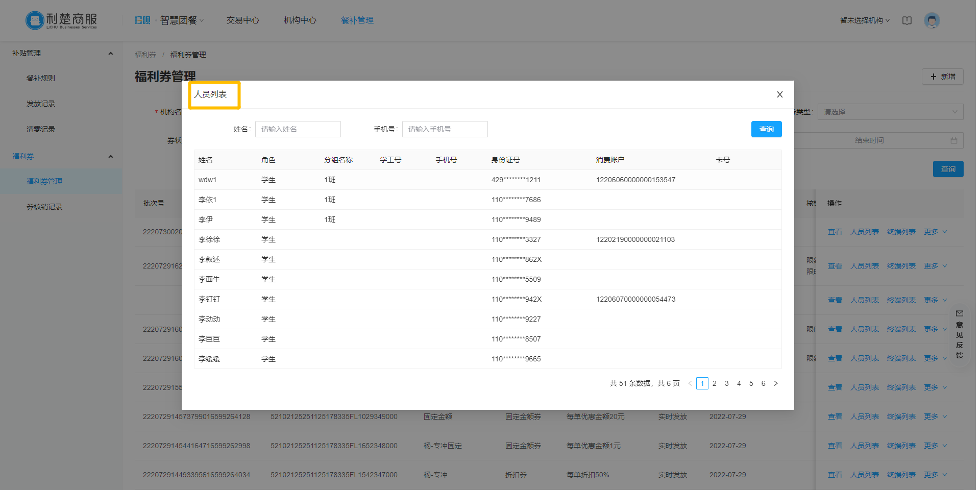Viewport: 980px width, 490px height.
Task: Open the 请选择 type dropdown
Action: pos(890,112)
